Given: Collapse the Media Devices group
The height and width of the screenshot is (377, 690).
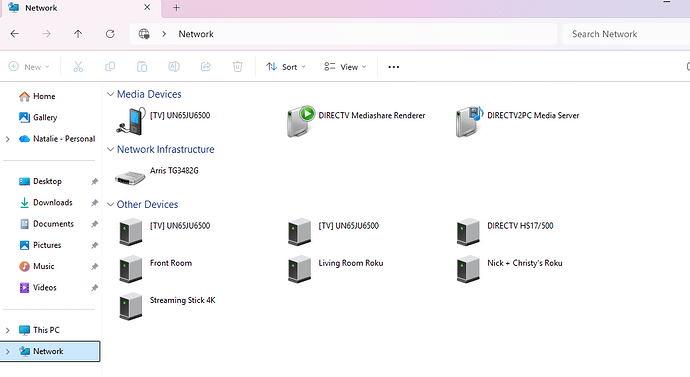Looking at the screenshot, I should (110, 94).
